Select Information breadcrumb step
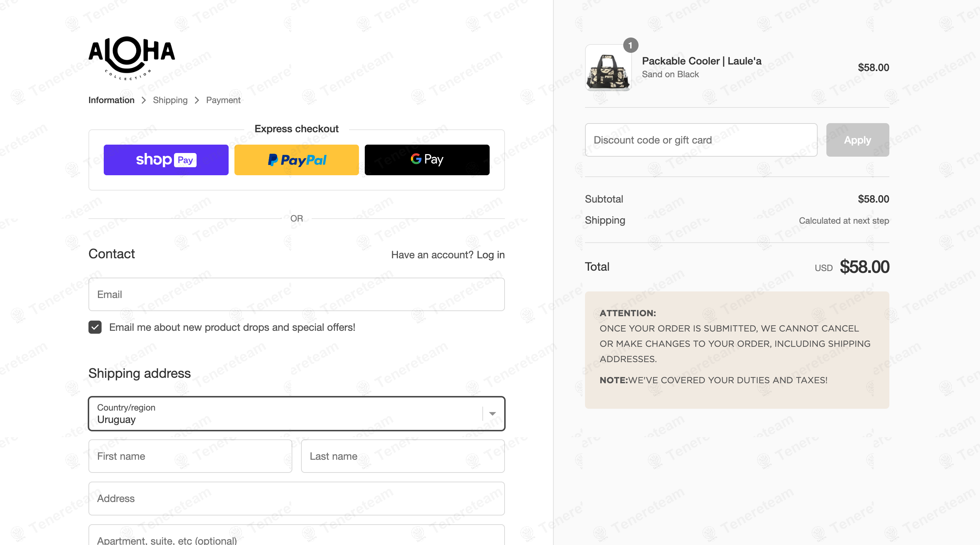980x545 pixels. (111, 100)
